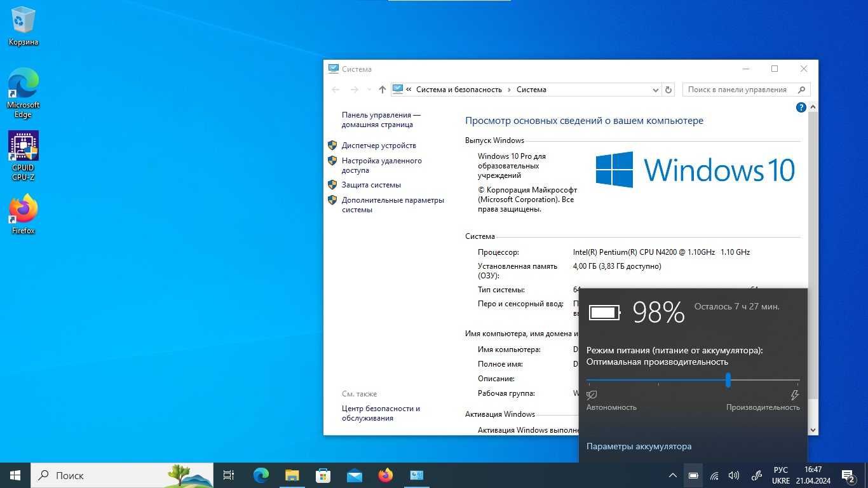Click Система и безопасность breadcrumb

[459, 90]
